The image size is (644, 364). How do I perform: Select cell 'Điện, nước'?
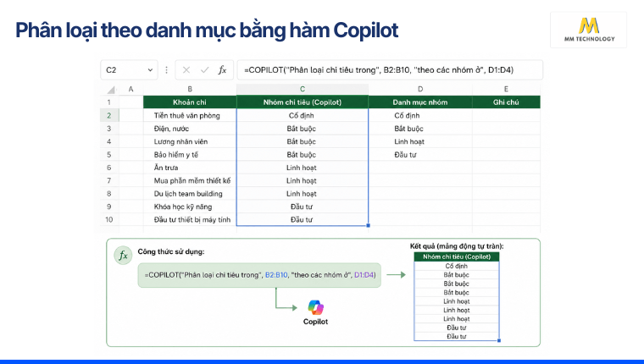click(190, 129)
